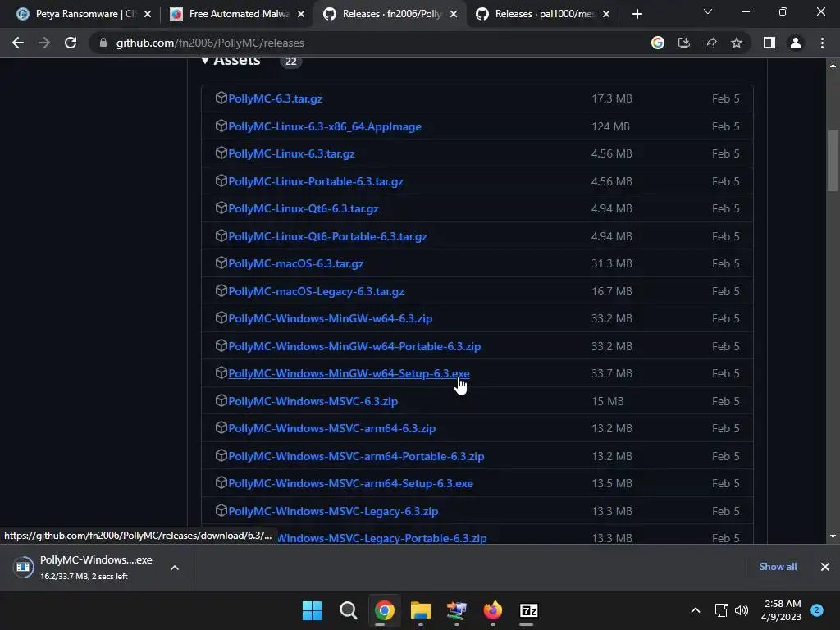This screenshot has width=840, height=630.
Task: Close the Releases pal1000 tab
Action: click(606, 15)
